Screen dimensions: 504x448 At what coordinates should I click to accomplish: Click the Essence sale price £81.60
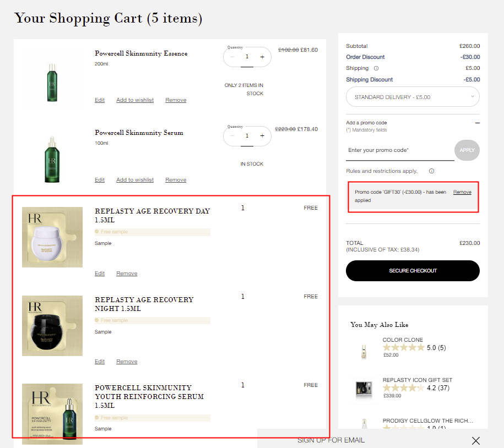pos(309,50)
